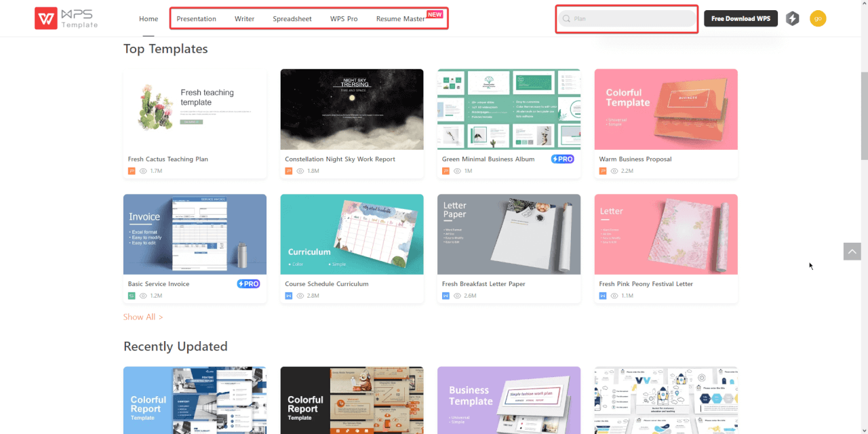Click the search magnifier in the Plan search box
Viewport: 868px width, 434px height.
click(566, 19)
